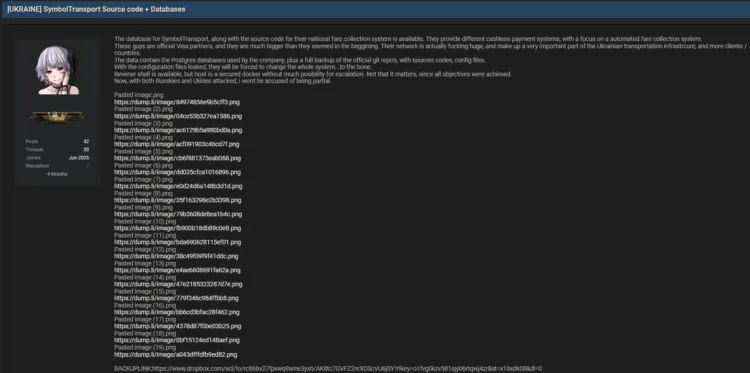The height and width of the screenshot is (373, 750).
Task: Open dump.li link starting ac6129b5
Action: click(178, 130)
